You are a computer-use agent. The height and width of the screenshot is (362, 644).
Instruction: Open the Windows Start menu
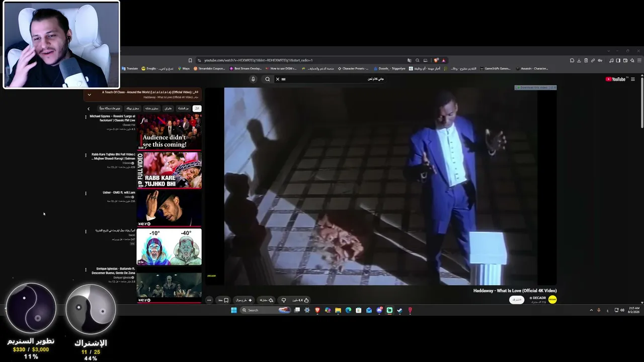(x=234, y=310)
